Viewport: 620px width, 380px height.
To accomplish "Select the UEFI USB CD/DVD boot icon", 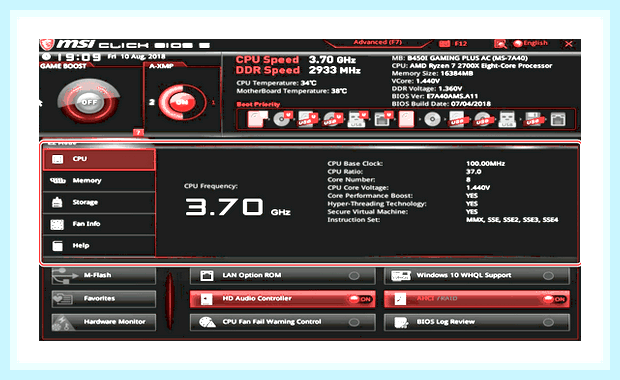I will click(332, 119).
